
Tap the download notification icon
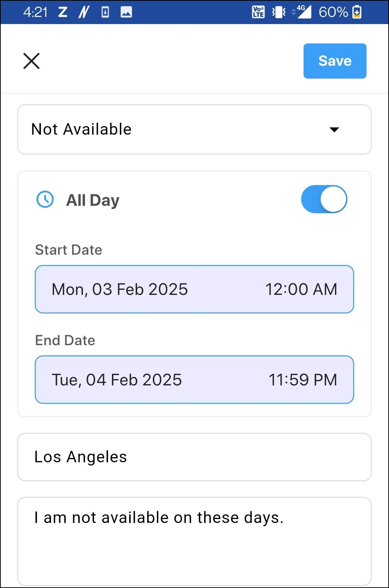(105, 12)
